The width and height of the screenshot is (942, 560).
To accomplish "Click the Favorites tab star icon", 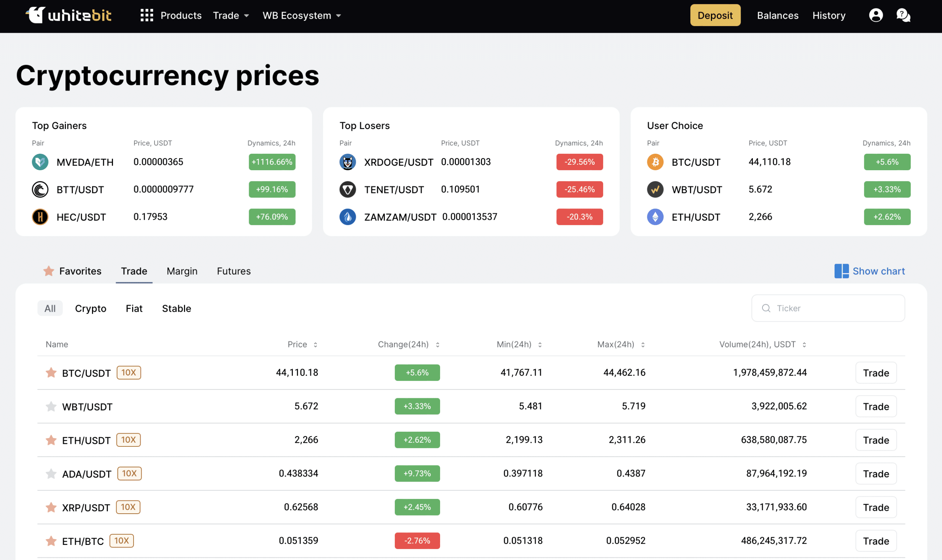I will [x=49, y=271].
